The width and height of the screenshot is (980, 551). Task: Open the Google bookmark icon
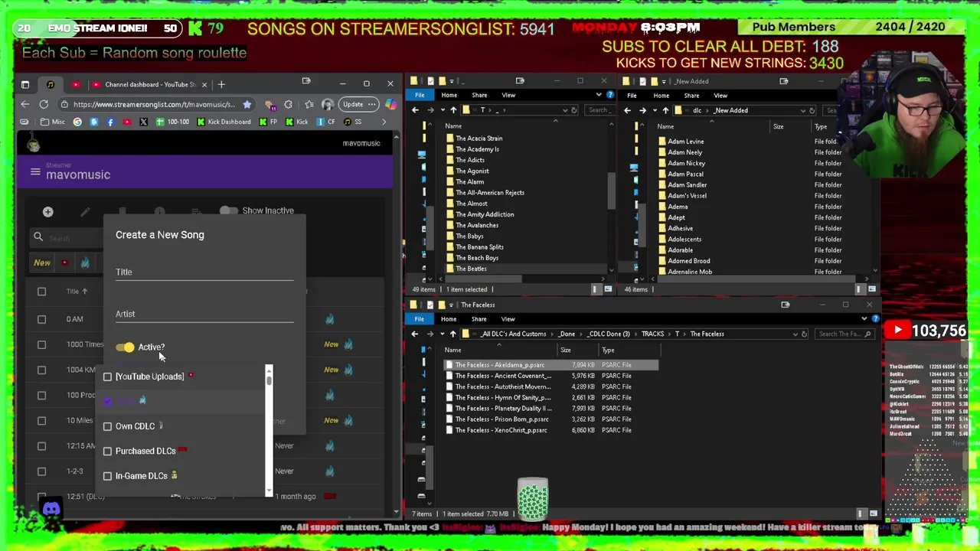pos(77,122)
